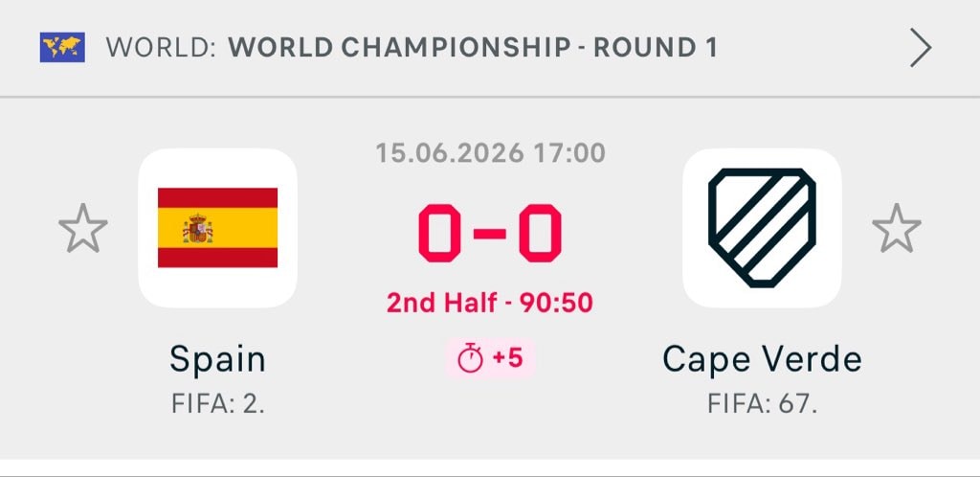Image resolution: width=980 pixels, height=477 pixels.
Task: Click the stopwatch added-time icon
Action: pyautogui.click(x=470, y=359)
